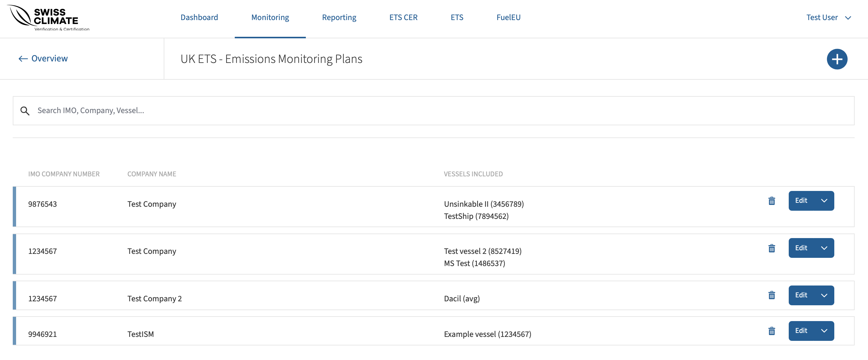The image size is (868, 360).
Task: Switch to the Monitoring tab
Action: point(270,18)
